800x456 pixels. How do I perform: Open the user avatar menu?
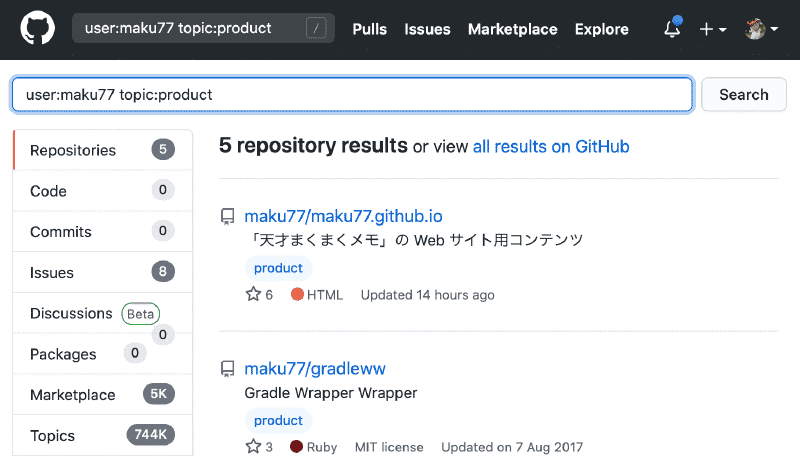[x=761, y=29]
